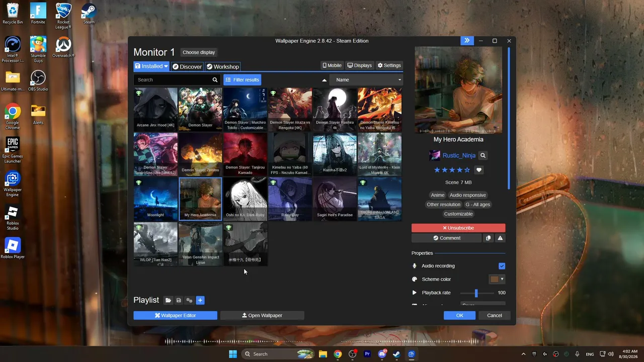Viewport: 644px width, 362px height.
Task: Click the ENG language indicator
Action: click(x=590, y=354)
